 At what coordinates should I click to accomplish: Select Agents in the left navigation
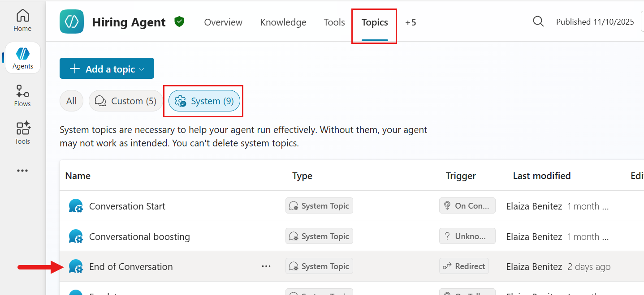[23, 57]
